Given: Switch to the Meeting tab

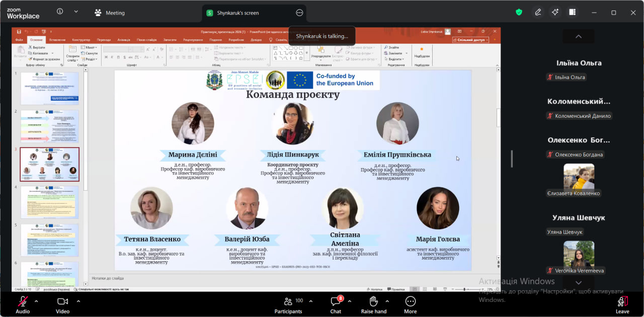Looking at the screenshot, I should 110,13.
